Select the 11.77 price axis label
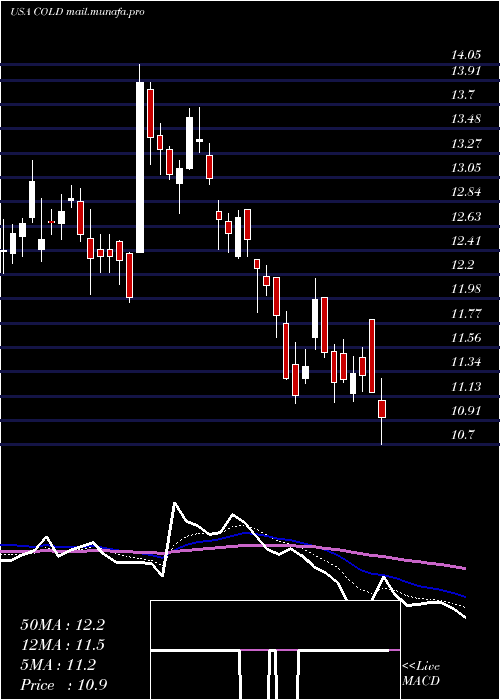The width and height of the screenshot is (500, 700). coord(466,314)
